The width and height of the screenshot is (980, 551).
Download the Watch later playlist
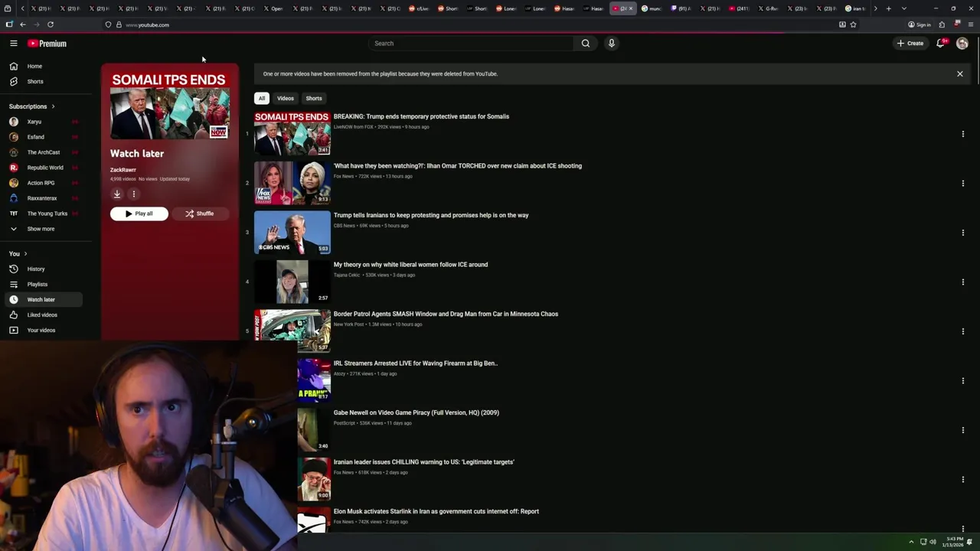click(x=117, y=194)
